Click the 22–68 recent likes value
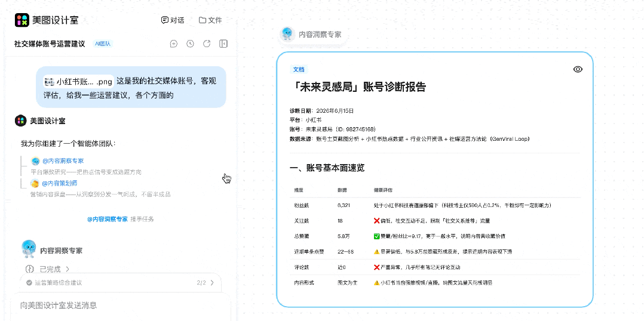644x321 pixels. coord(345,251)
